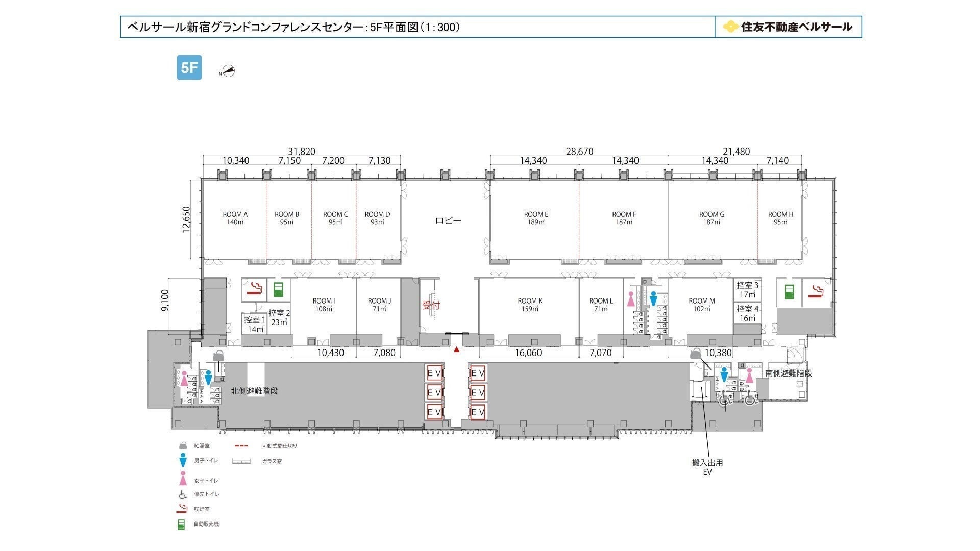Image resolution: width=980 pixels, height=551 pixels.
Task: Click the red 受付 reception label
Action: pos(431,305)
